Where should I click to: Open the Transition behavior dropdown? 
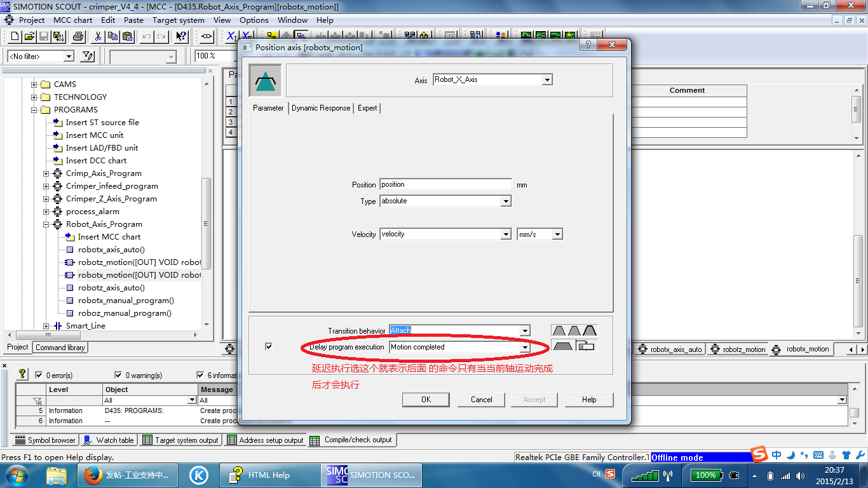[525, 331]
